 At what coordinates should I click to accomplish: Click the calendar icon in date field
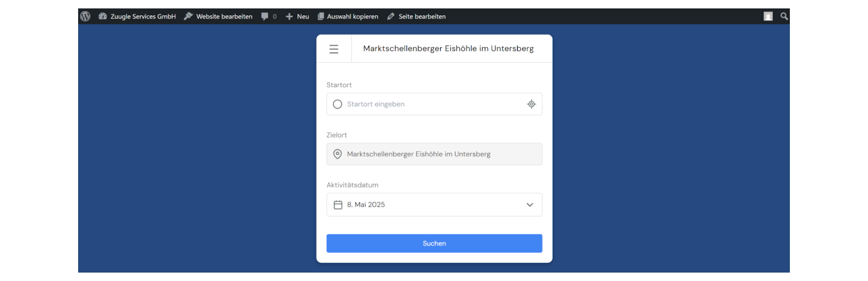[338, 205]
